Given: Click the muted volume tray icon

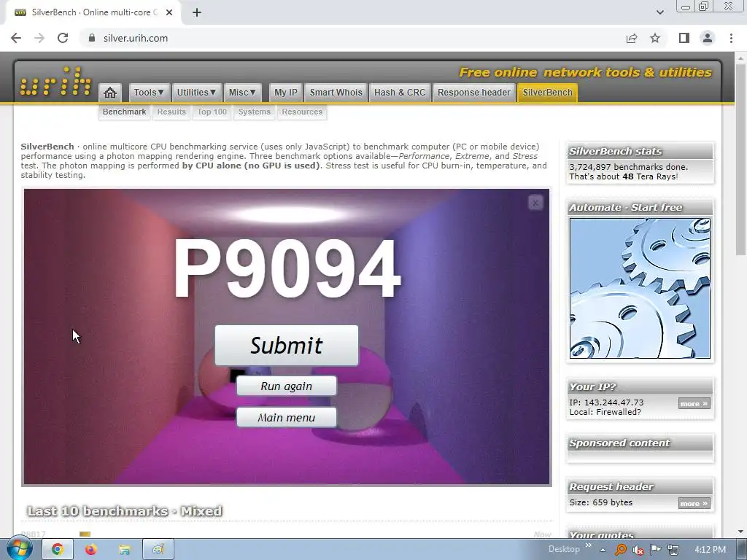Looking at the screenshot, I should click(x=638, y=550).
